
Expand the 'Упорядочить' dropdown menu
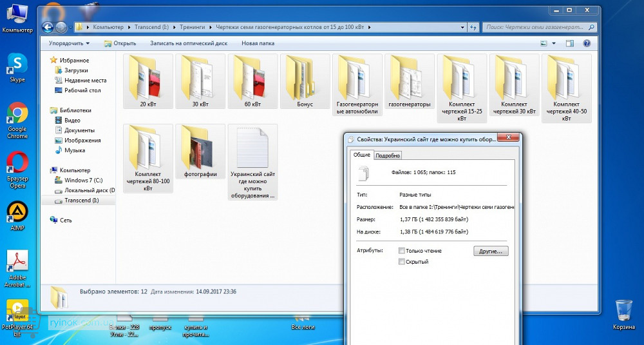pos(70,43)
